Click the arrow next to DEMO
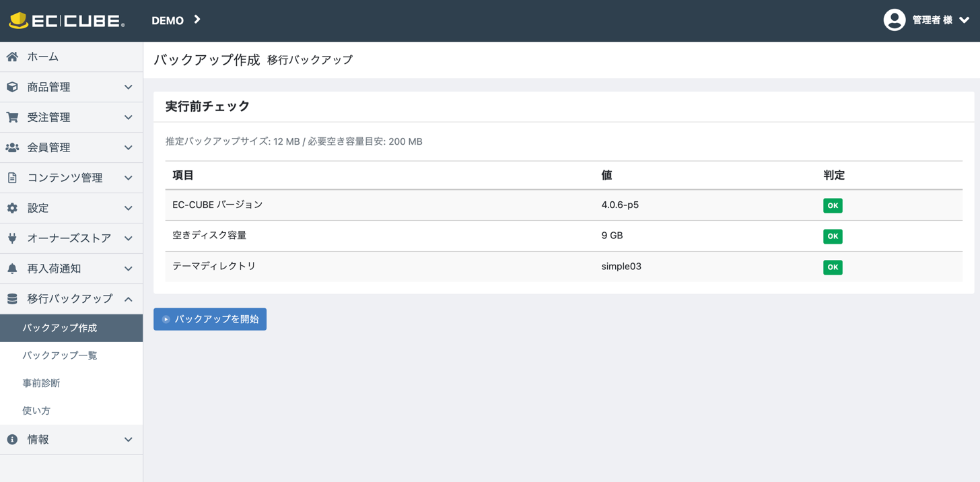The height and width of the screenshot is (482, 980). click(x=197, y=20)
